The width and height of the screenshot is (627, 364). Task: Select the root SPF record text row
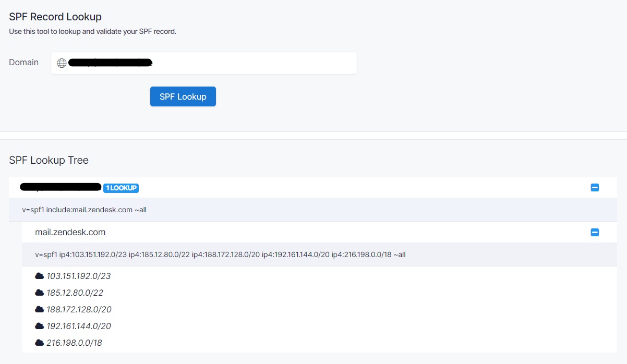[85, 210]
